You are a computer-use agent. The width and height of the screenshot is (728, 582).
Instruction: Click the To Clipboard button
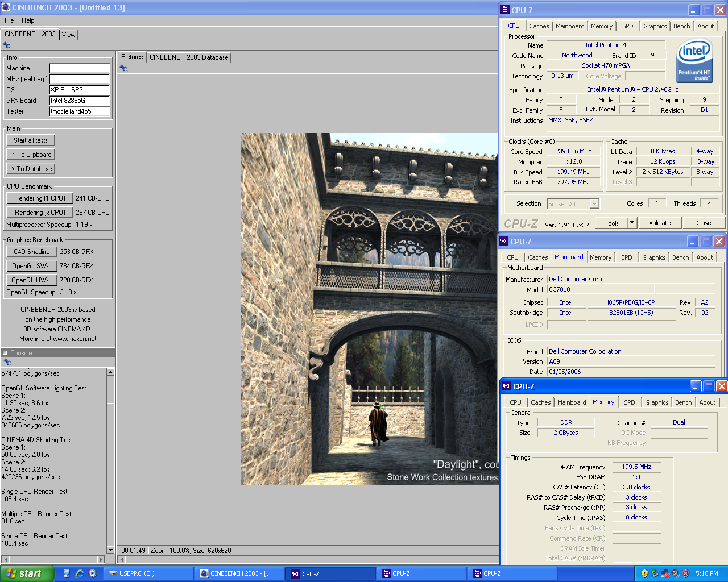pos(31,155)
